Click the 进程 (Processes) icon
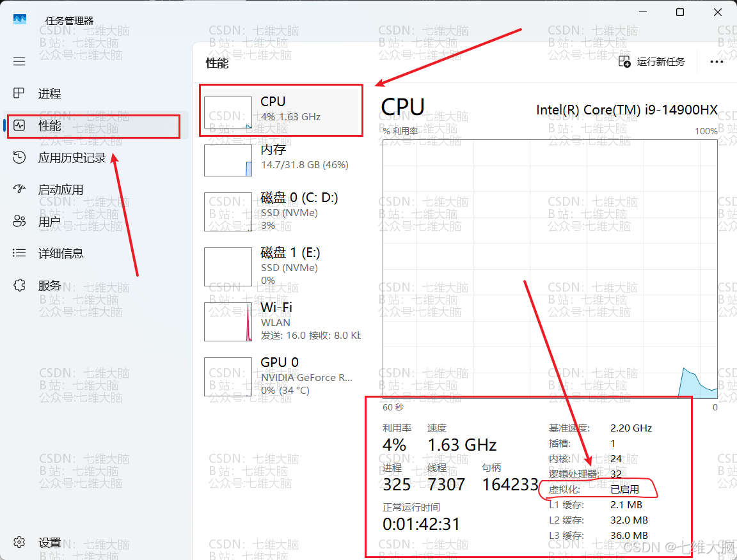737x560 pixels. pos(19,93)
